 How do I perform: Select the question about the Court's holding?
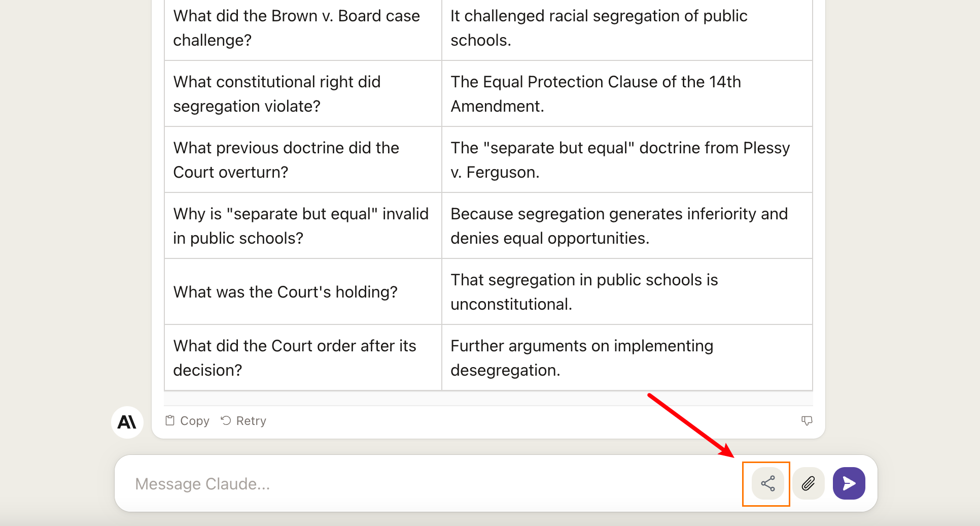[x=303, y=292]
